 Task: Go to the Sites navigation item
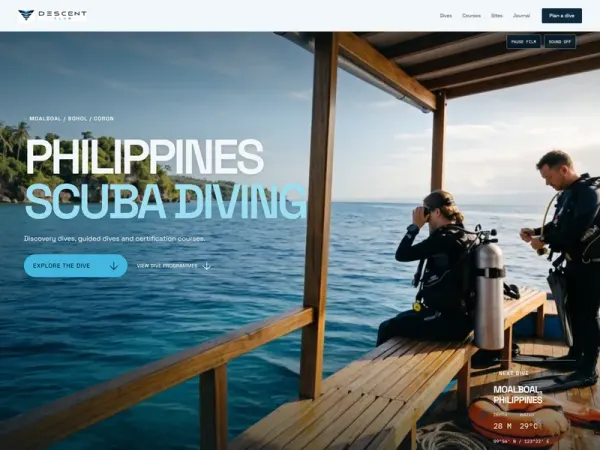pos(497,16)
